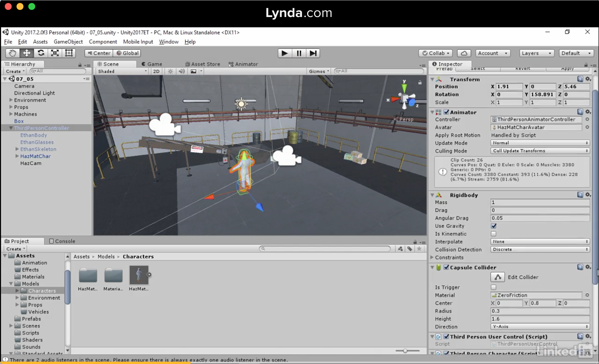Open the Default layout dropdown
This screenshot has width=599, height=364.
[x=576, y=53]
